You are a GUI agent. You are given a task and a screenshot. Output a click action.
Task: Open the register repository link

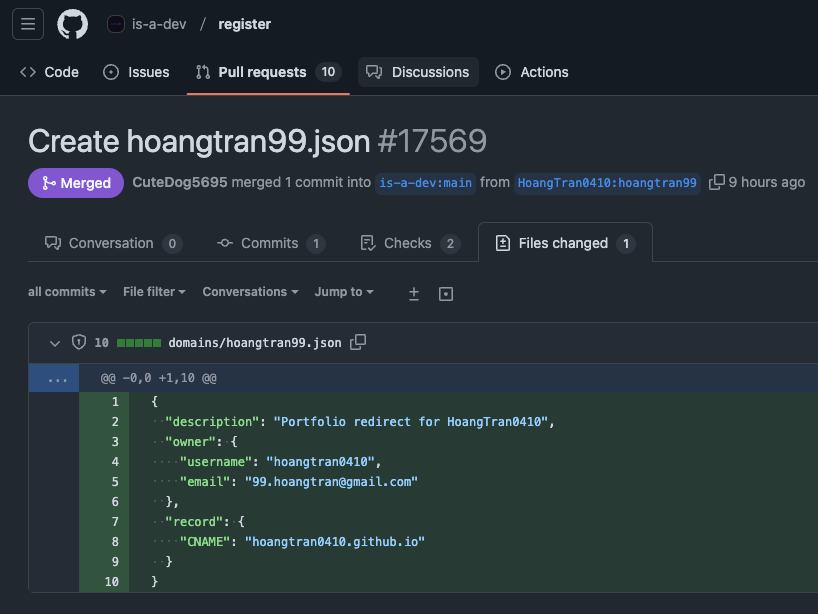244,24
